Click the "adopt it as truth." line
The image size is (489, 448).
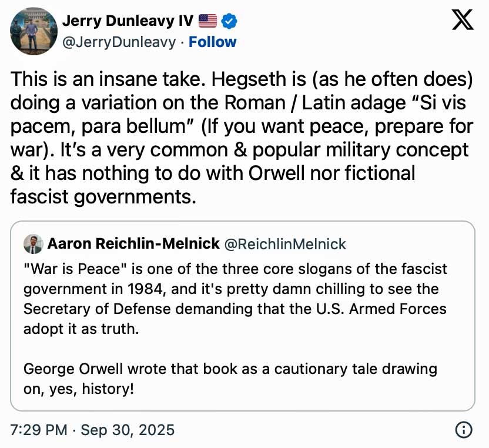coord(81,329)
